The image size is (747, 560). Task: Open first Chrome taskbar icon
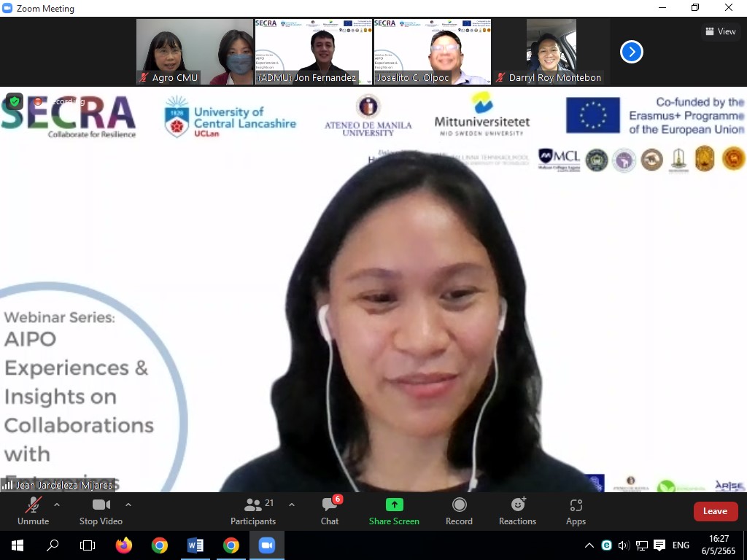(160, 545)
